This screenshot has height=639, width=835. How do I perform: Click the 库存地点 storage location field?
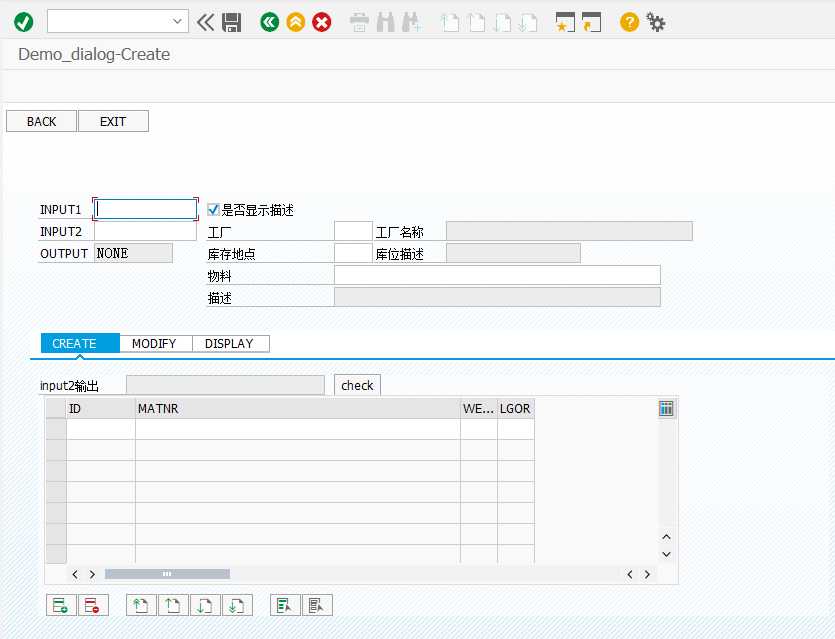pos(353,253)
